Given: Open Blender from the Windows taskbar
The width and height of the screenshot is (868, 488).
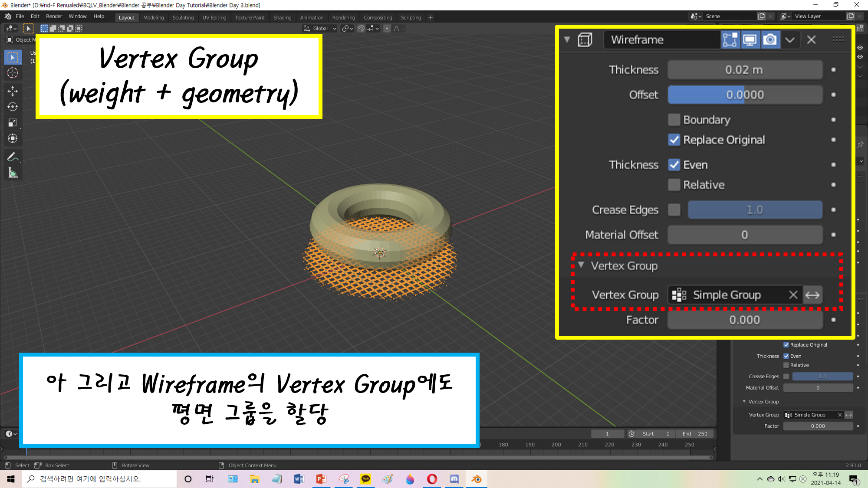Looking at the screenshot, I should click(476, 479).
